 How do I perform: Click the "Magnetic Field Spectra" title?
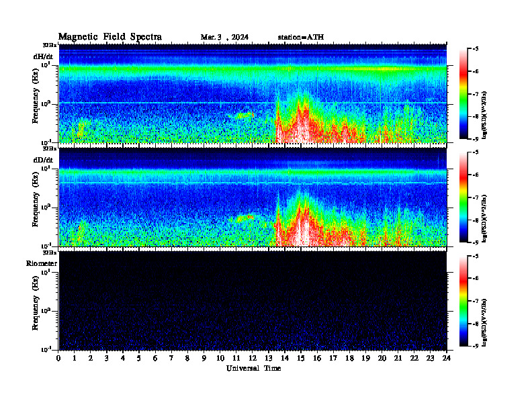pos(110,37)
